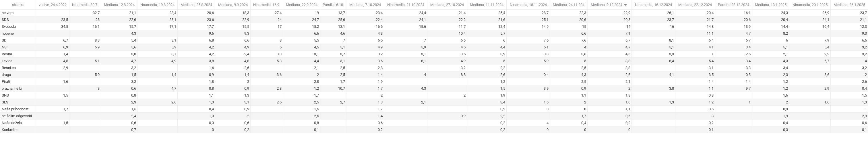Click the Mediana 12.8.2024 column header
This screenshot has height=147, width=868.
pyautogui.click(x=119, y=5)
